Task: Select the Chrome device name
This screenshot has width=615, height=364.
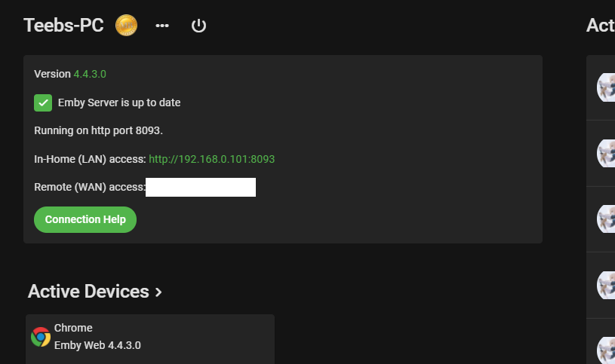Action: [x=73, y=329]
